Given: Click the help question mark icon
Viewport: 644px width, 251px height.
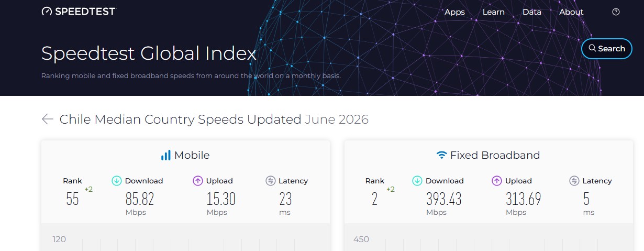Looking at the screenshot, I should pos(616,12).
